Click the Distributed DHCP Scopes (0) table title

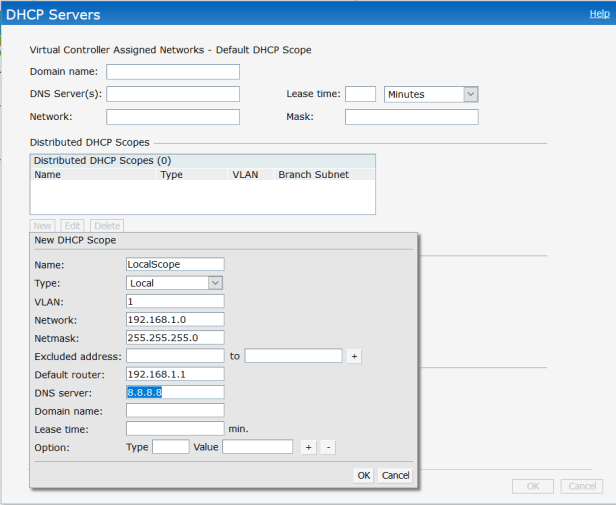[103, 161]
